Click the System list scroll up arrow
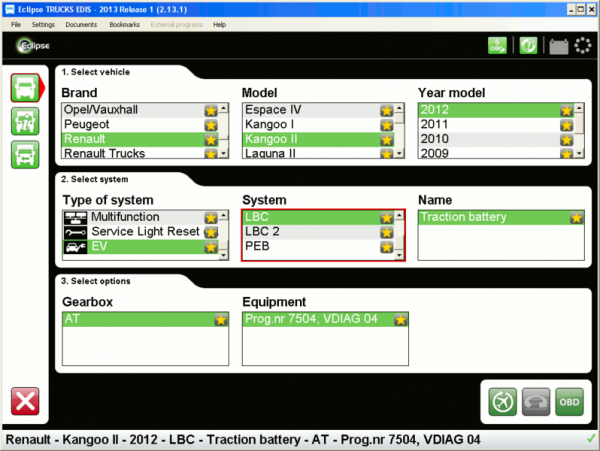Screen dimensions: 600x451 click(x=399, y=216)
